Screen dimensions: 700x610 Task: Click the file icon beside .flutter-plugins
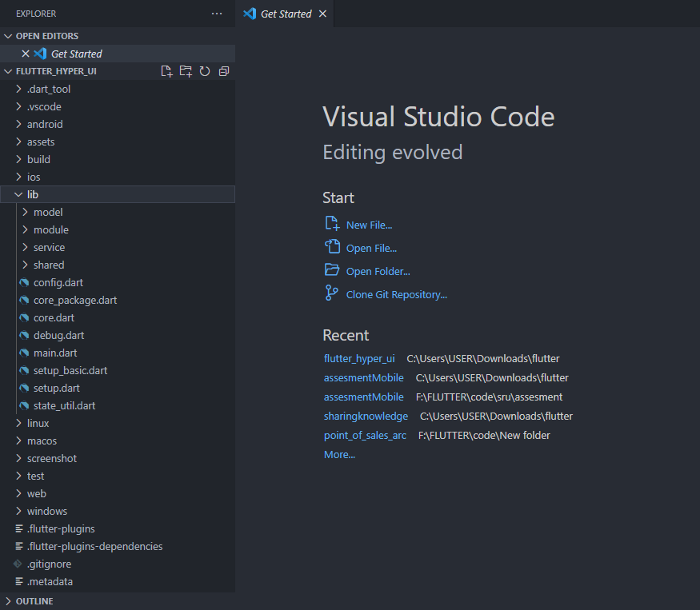pos(19,528)
